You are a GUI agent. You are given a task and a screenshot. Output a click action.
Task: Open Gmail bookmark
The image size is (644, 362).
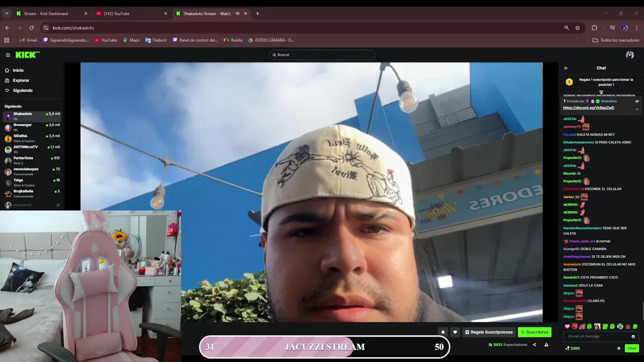point(28,40)
